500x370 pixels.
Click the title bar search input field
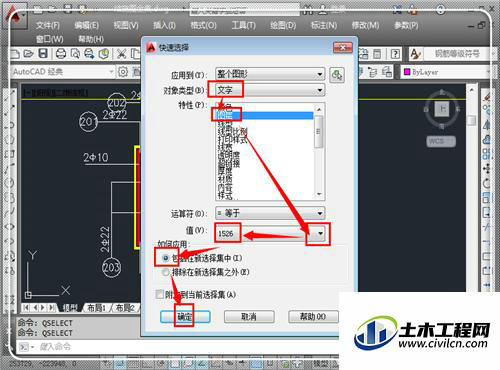(244, 10)
